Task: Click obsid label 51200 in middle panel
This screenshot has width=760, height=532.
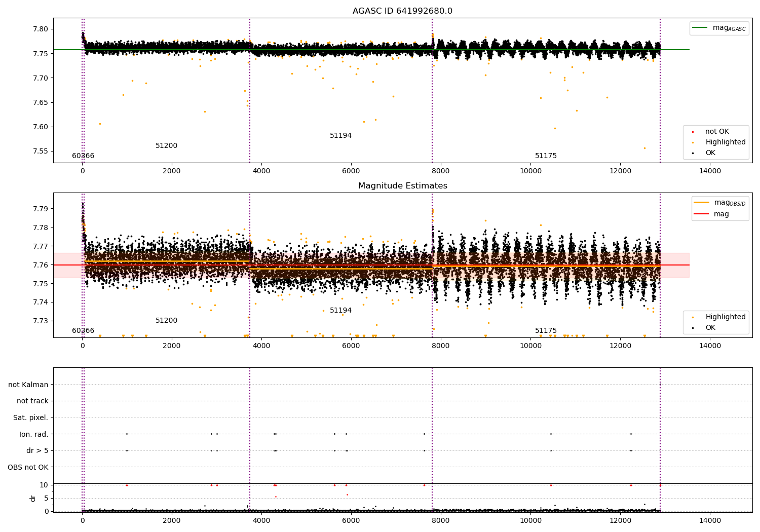Action: tap(166, 321)
